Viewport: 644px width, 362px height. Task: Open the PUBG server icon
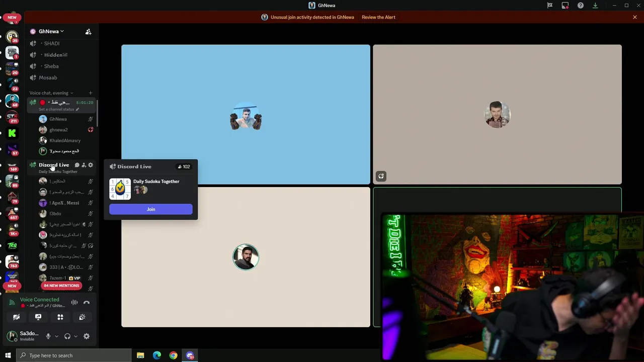(12, 52)
